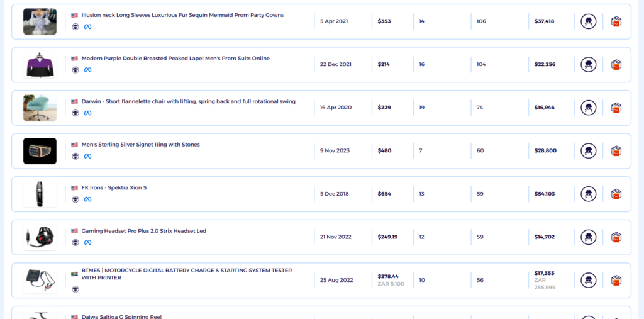Click the gaming headset product thumbnail

pos(40,237)
